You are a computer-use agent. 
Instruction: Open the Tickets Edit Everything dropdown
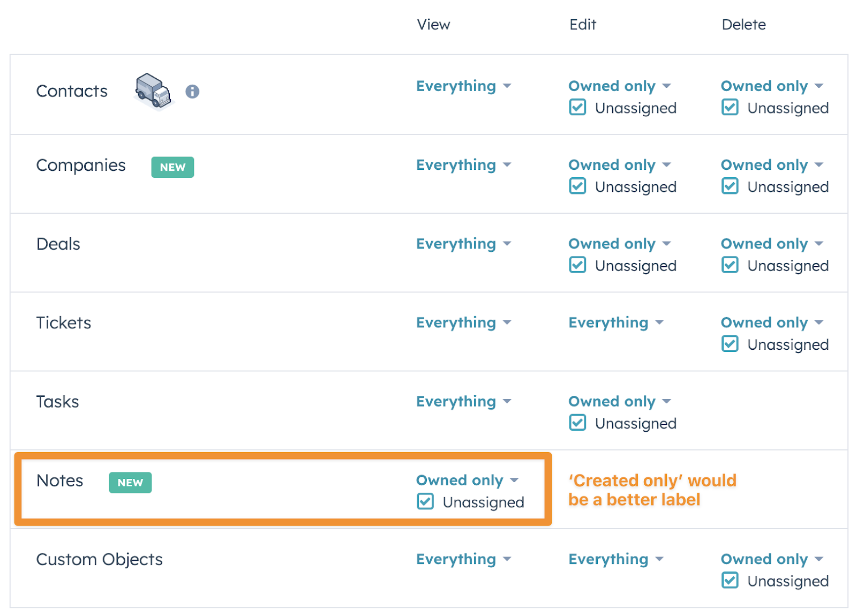click(615, 322)
